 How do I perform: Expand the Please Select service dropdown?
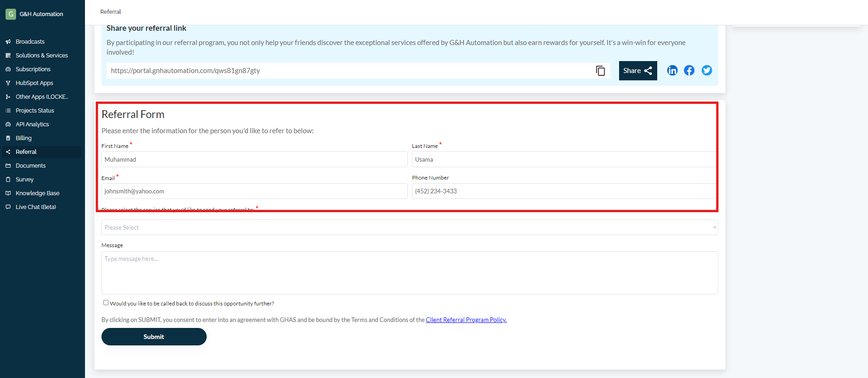tap(409, 227)
